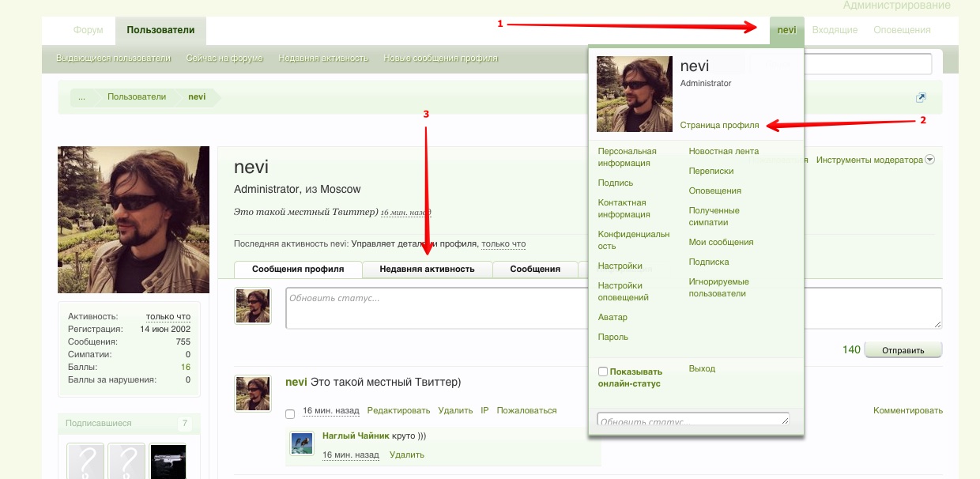Click the large profile photo in dropdown menu
The height and width of the screenshot is (479, 980).
coord(635,94)
